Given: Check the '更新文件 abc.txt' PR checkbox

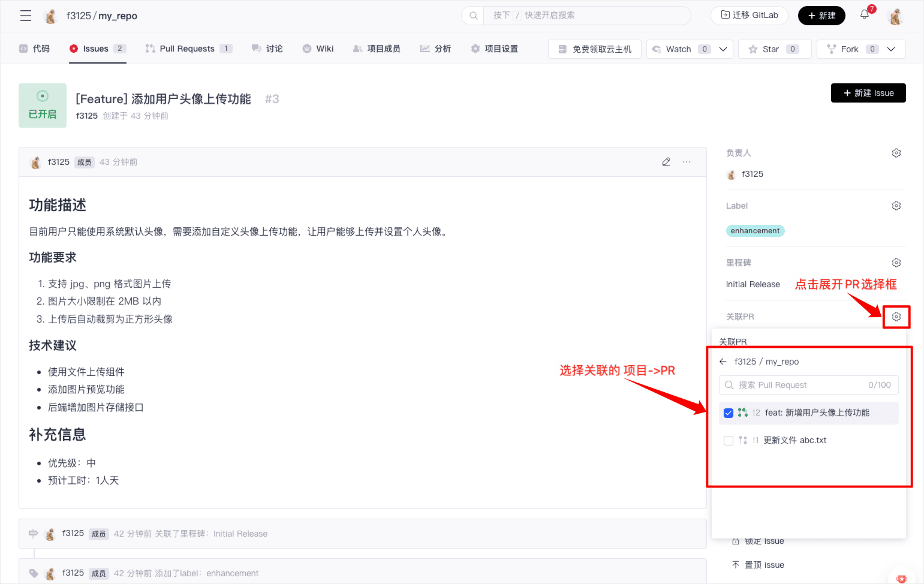Looking at the screenshot, I should tap(729, 441).
